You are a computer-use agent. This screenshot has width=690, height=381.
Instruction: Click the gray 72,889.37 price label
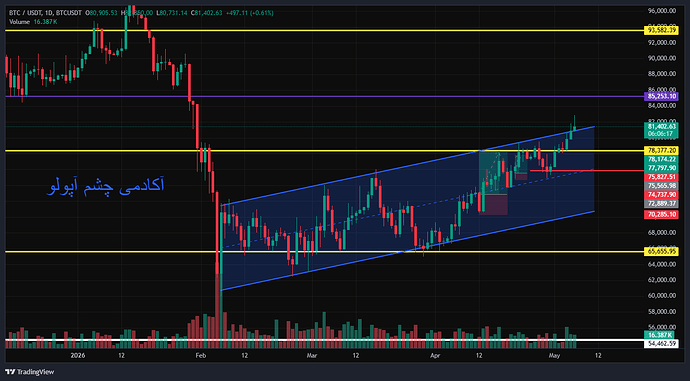(x=661, y=203)
